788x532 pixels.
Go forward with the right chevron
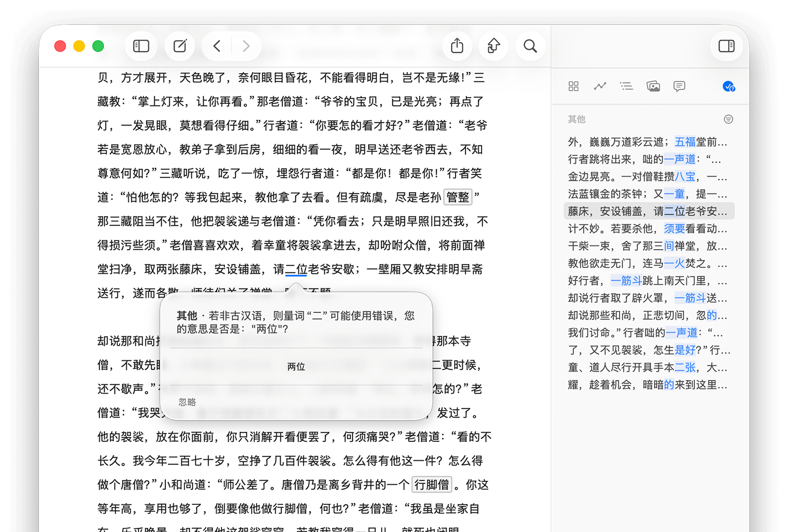[x=246, y=46]
